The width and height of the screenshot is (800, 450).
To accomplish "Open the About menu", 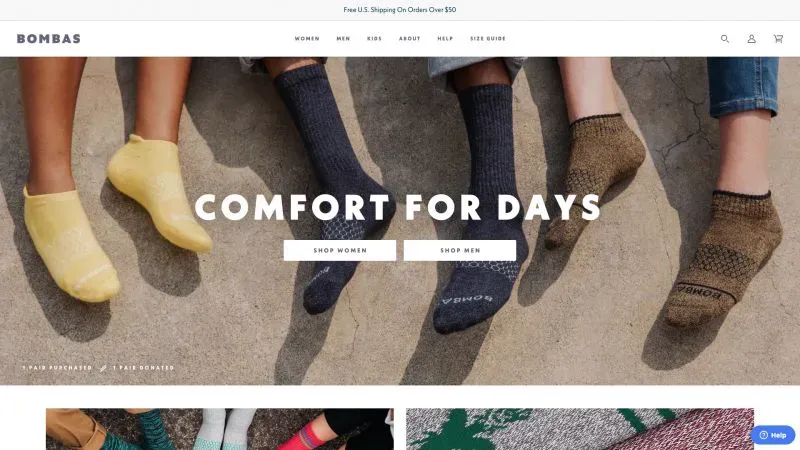I will click(410, 39).
